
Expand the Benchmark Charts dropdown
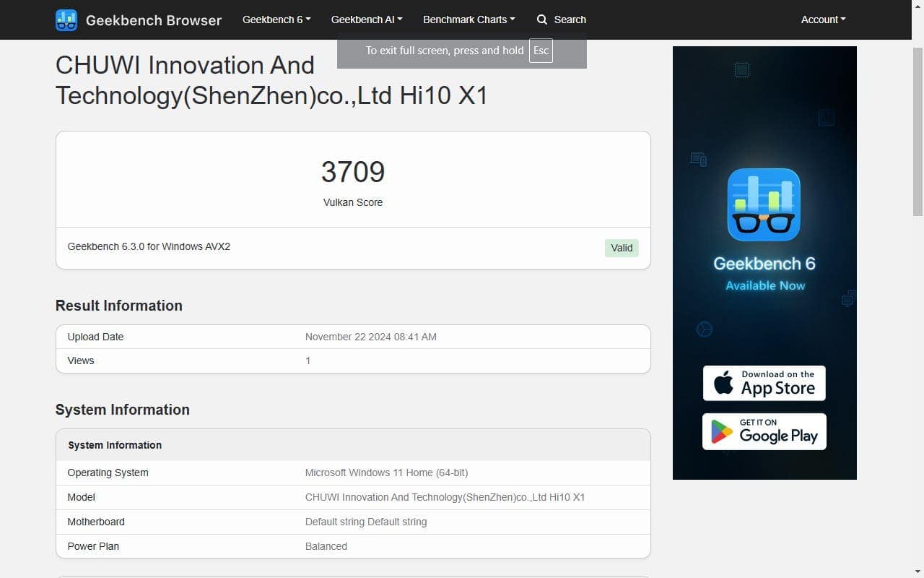469,20
